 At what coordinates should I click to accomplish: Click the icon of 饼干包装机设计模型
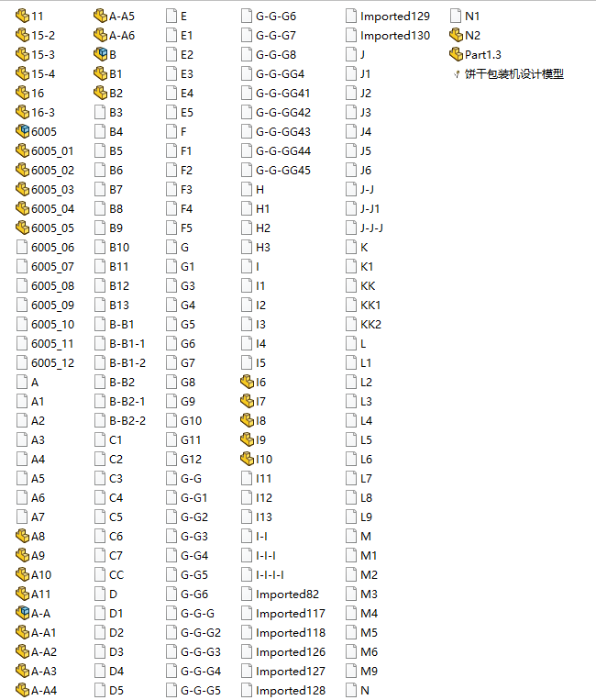pyautogui.click(x=457, y=74)
